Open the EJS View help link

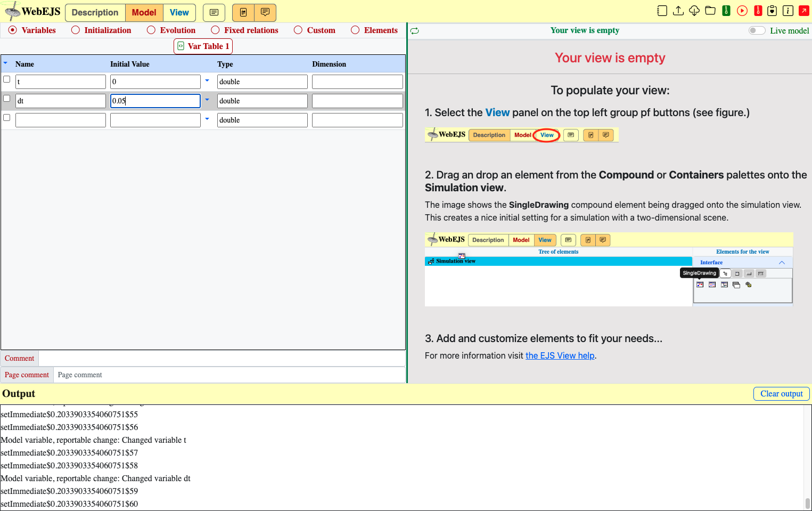pos(560,355)
